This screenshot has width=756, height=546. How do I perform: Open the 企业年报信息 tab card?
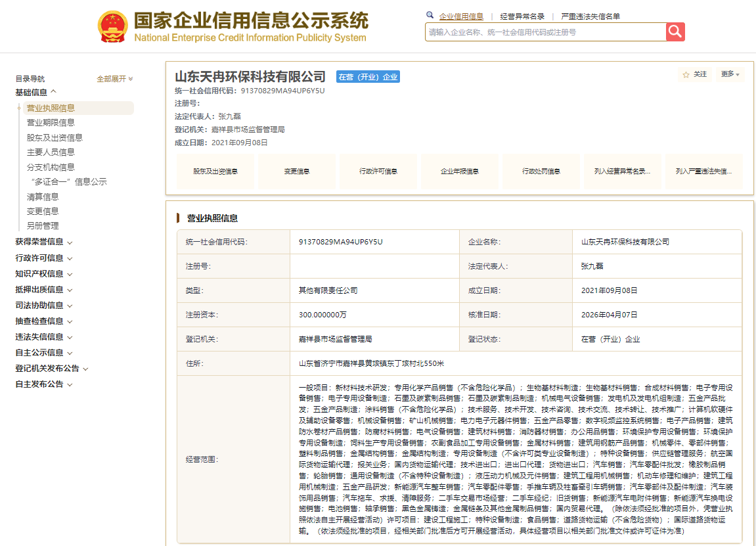(460, 171)
